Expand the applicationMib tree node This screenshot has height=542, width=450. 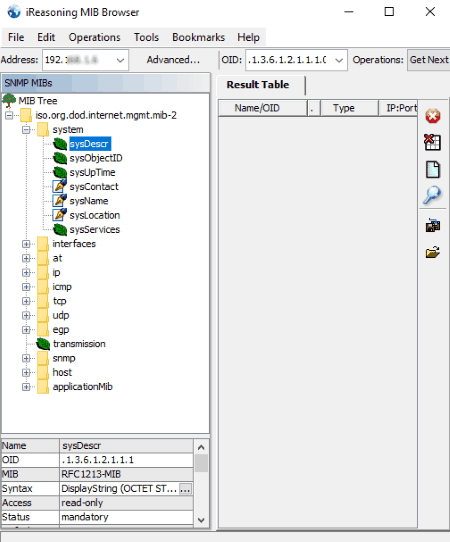[26, 386]
